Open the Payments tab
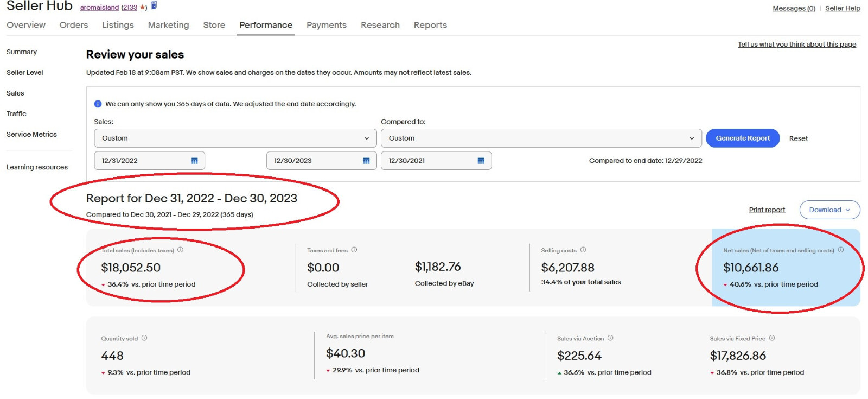The width and height of the screenshot is (868, 399). pos(327,25)
